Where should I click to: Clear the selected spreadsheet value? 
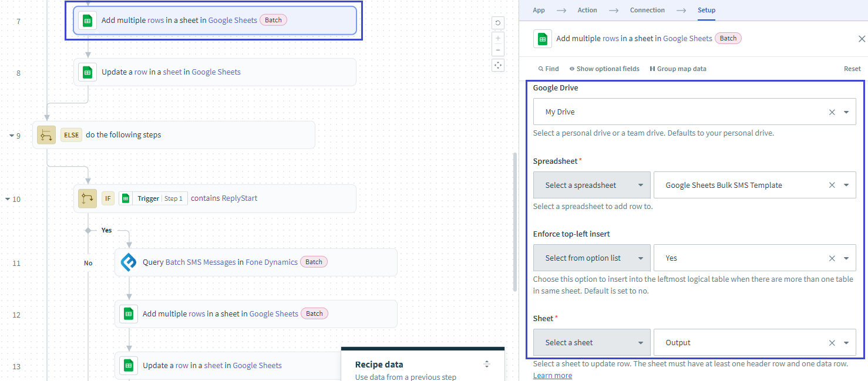pos(832,185)
